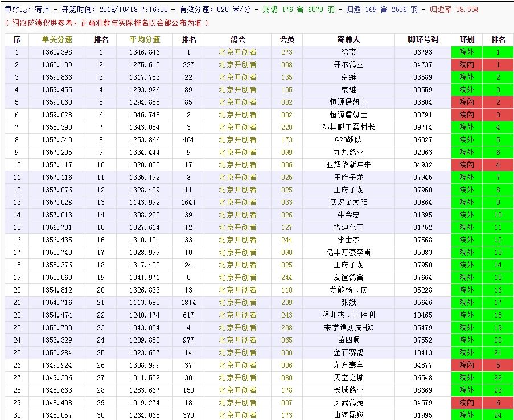Click the red notice text about online results

click(x=107, y=23)
